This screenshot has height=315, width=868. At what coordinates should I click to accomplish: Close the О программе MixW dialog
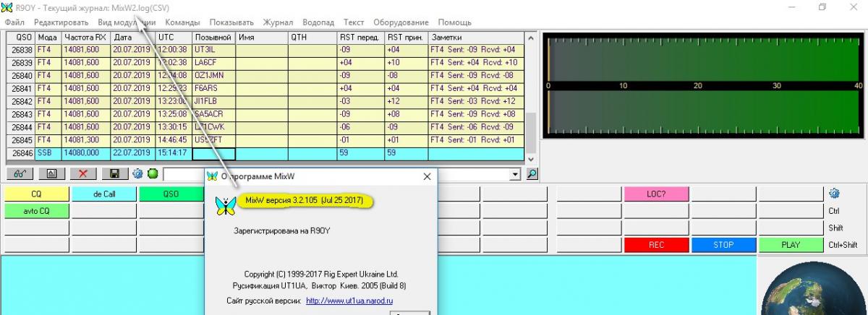point(427,176)
